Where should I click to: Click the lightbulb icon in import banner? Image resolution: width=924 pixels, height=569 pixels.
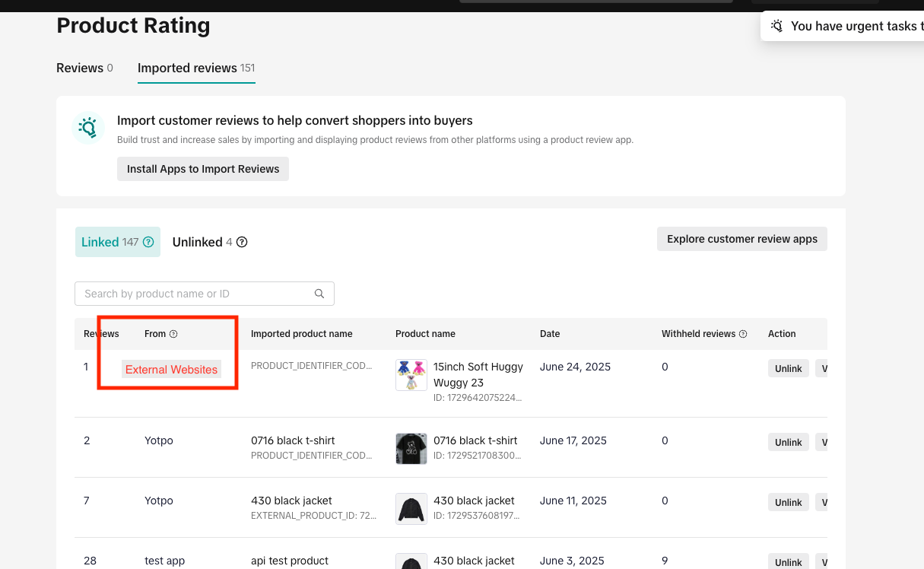(x=88, y=127)
